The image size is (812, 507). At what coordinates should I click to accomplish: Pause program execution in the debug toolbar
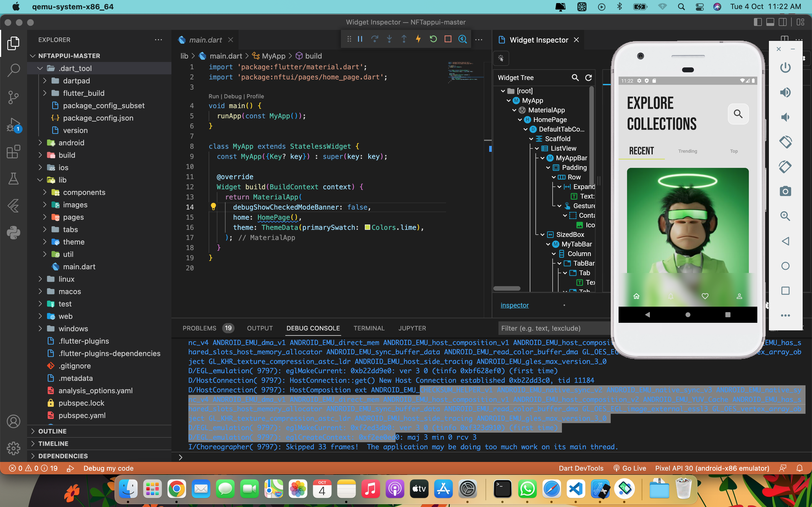pyautogui.click(x=360, y=39)
